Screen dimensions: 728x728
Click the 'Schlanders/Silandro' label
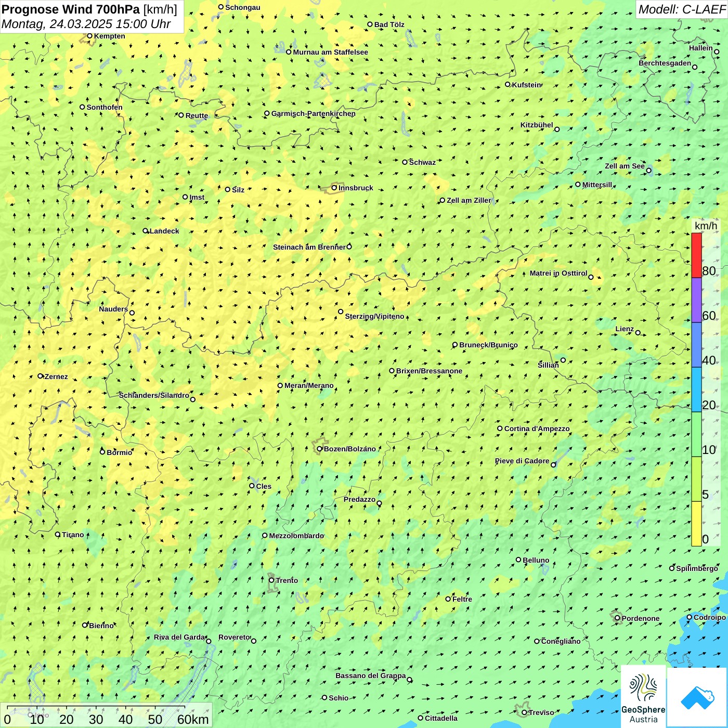click(154, 395)
